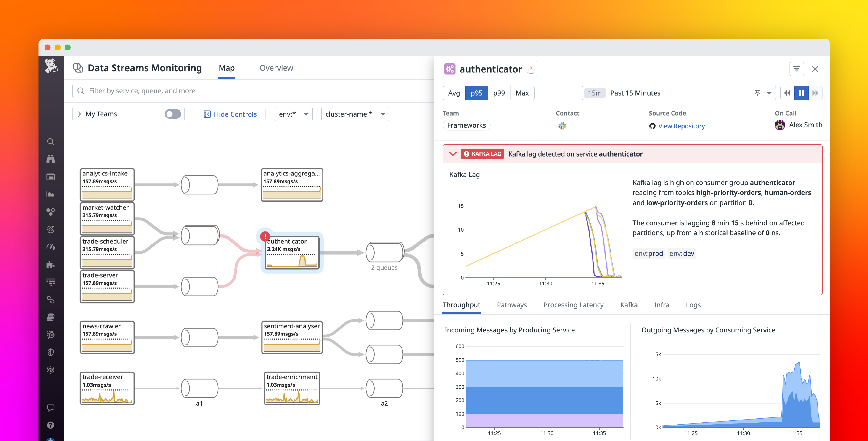Viewport: 868px width, 441px height.
Task: Adjust the 15m time range selector
Action: click(x=594, y=93)
